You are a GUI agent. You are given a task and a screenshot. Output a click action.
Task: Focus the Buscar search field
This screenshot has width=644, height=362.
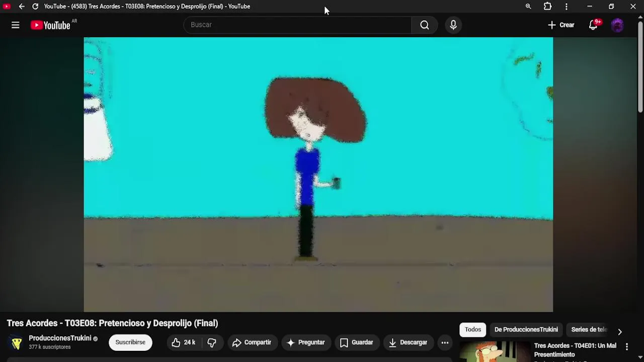pyautogui.click(x=297, y=25)
